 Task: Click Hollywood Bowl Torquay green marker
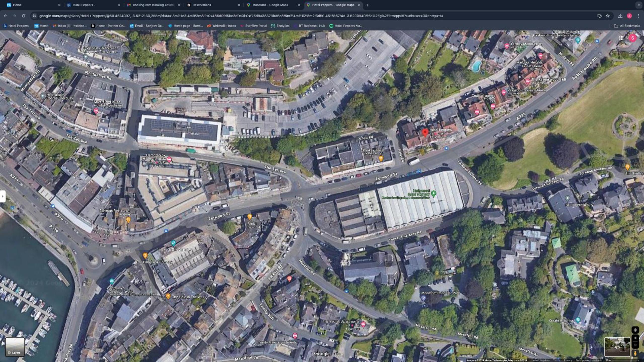[x=433, y=193]
